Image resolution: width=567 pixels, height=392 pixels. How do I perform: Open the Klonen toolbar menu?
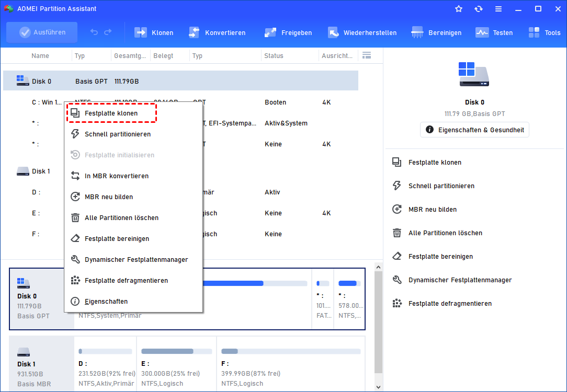click(x=154, y=33)
